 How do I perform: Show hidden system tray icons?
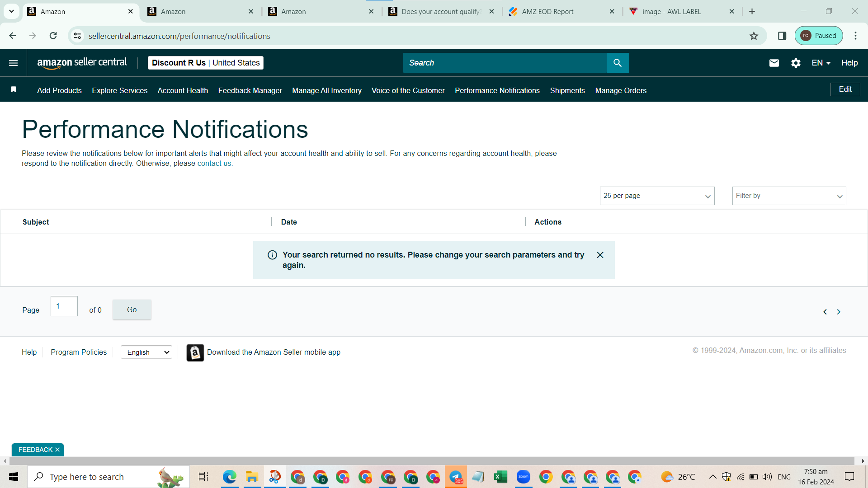point(712,477)
